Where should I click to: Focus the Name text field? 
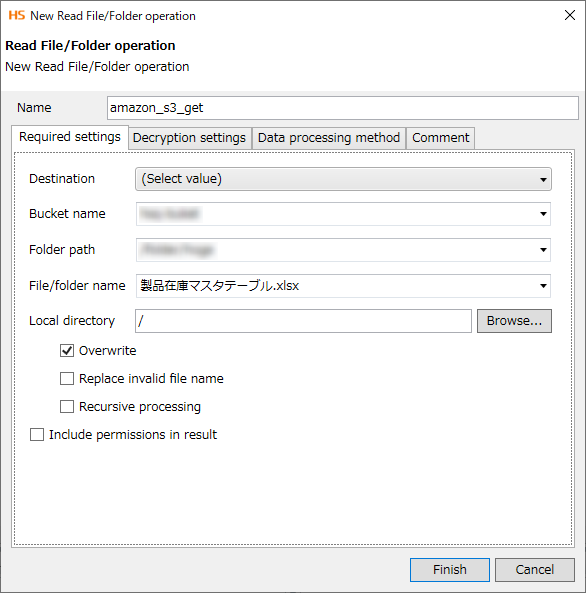pyautogui.click(x=343, y=108)
